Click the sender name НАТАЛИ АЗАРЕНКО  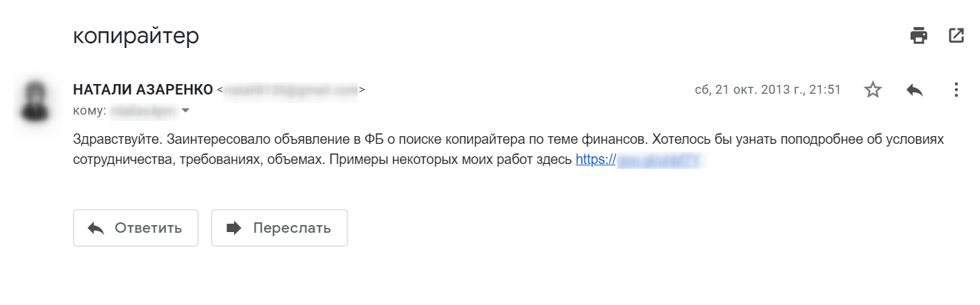[x=142, y=90]
